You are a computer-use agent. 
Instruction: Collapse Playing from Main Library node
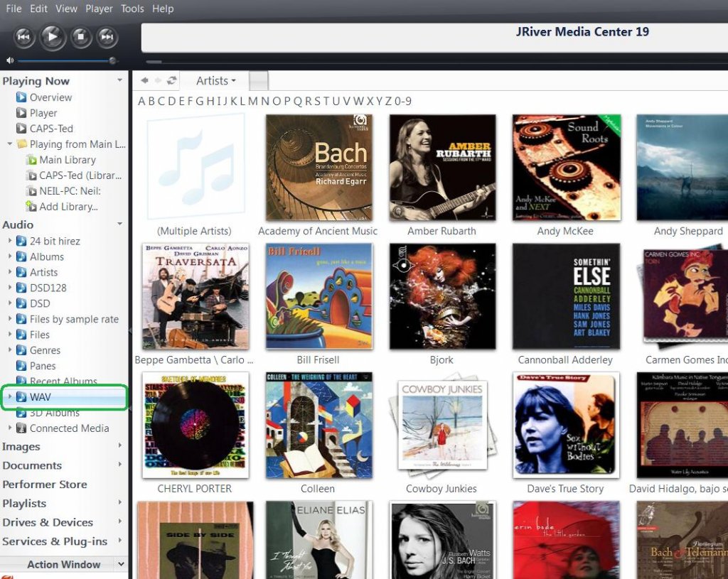coord(10,144)
